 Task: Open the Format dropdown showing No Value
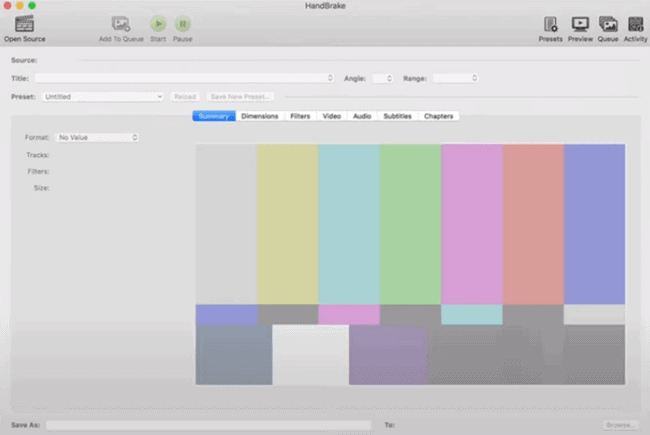click(x=97, y=137)
